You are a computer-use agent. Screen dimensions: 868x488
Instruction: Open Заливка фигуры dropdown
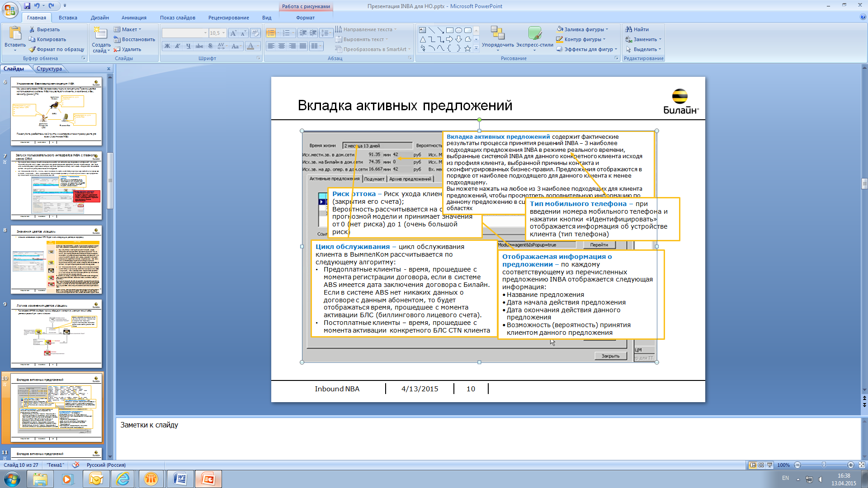point(583,29)
